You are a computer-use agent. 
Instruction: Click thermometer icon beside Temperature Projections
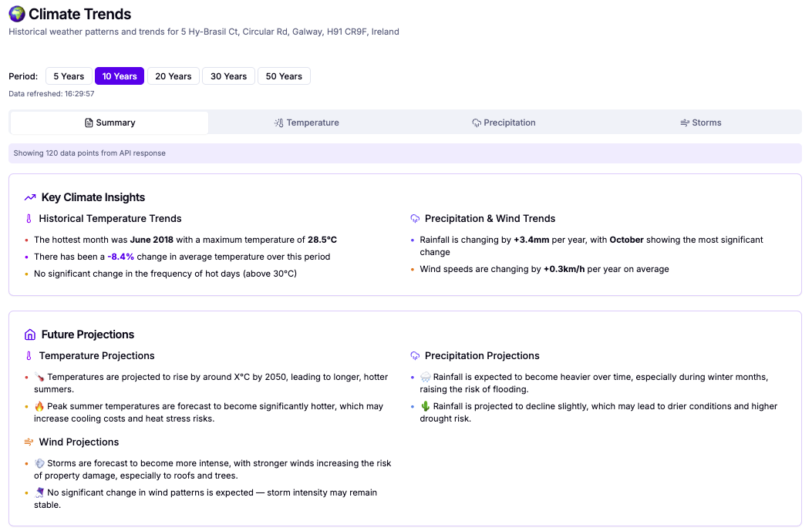[x=29, y=356]
